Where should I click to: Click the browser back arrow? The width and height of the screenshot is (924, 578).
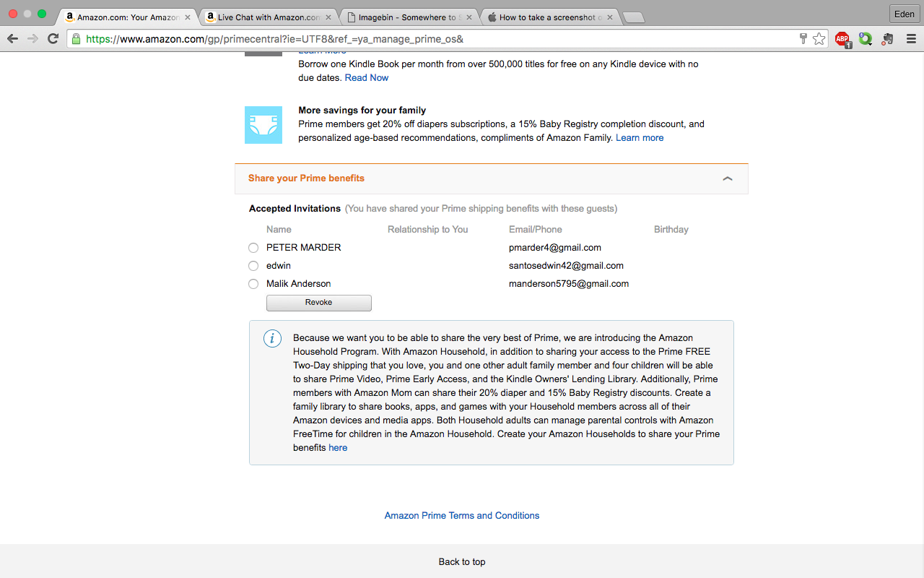[x=12, y=39]
